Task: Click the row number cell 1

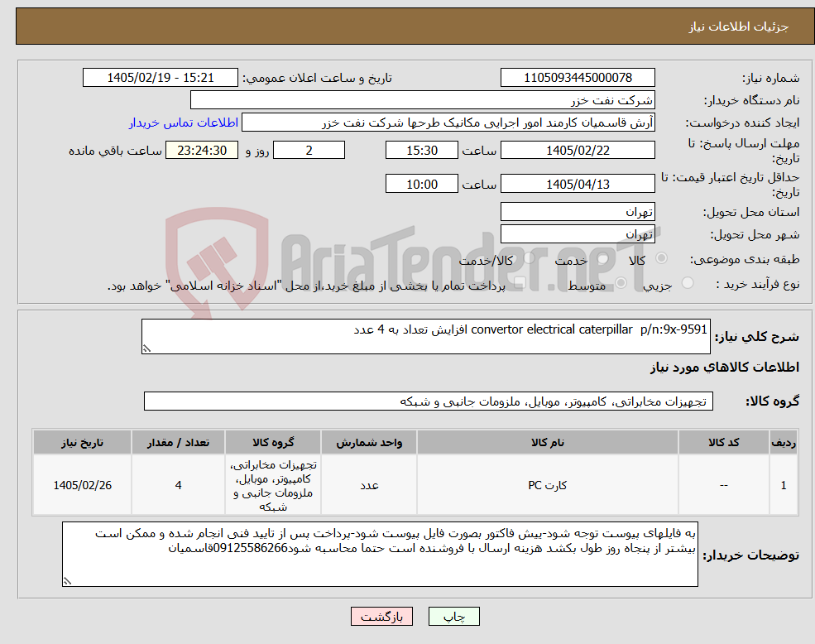Action: click(784, 485)
